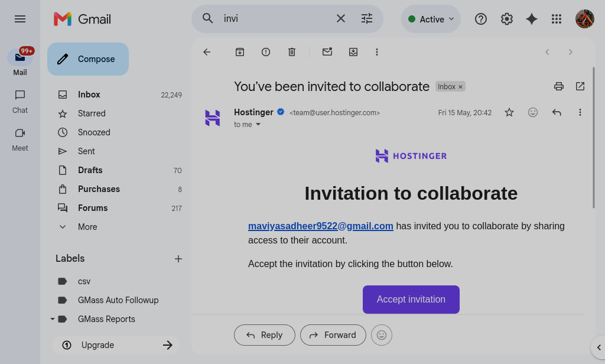
Task: Open the Gemini sparkle icon
Action: [532, 19]
